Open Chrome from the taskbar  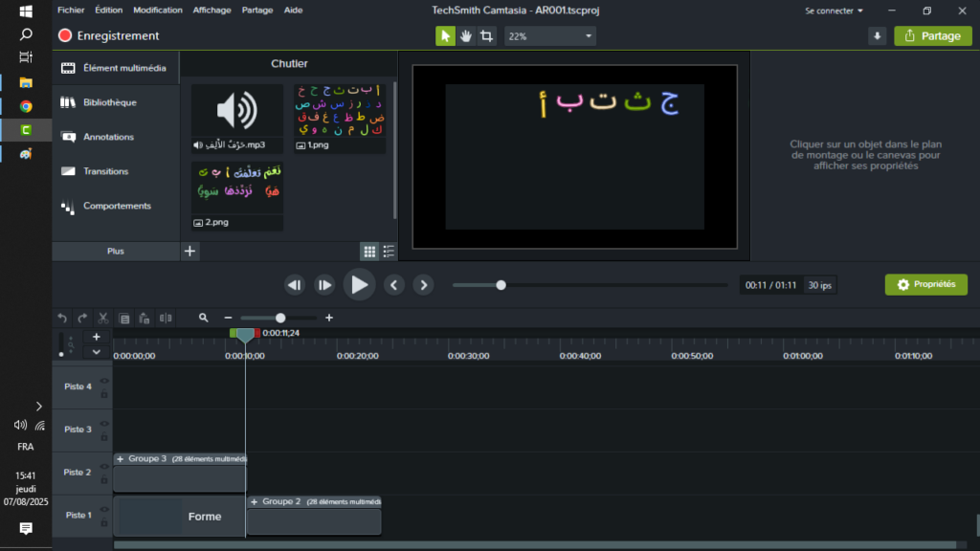click(26, 106)
